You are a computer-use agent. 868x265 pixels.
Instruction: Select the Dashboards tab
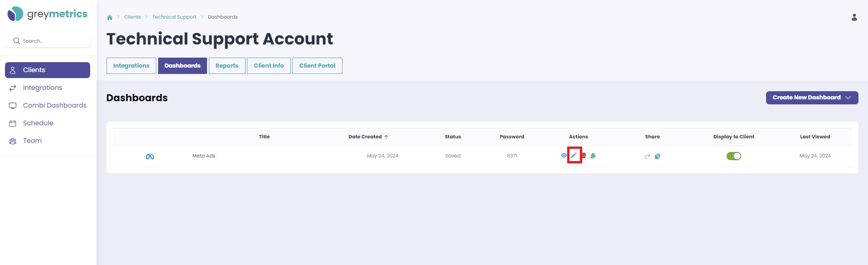183,66
